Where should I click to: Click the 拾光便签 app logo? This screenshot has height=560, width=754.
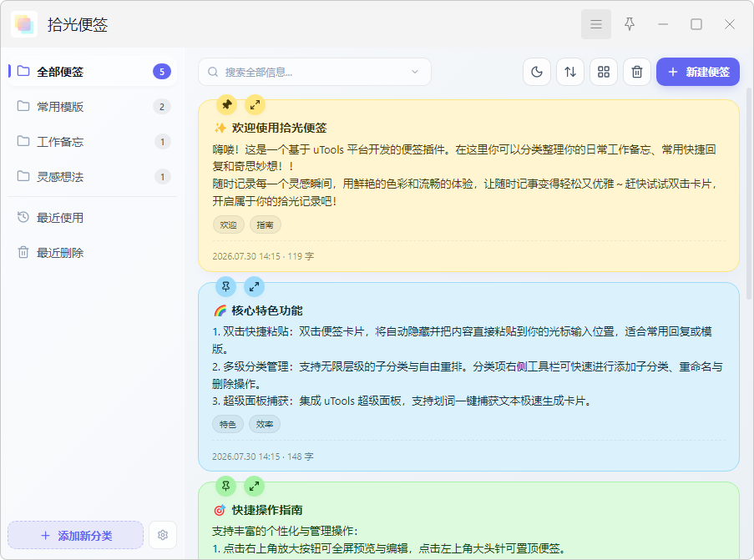tap(24, 24)
